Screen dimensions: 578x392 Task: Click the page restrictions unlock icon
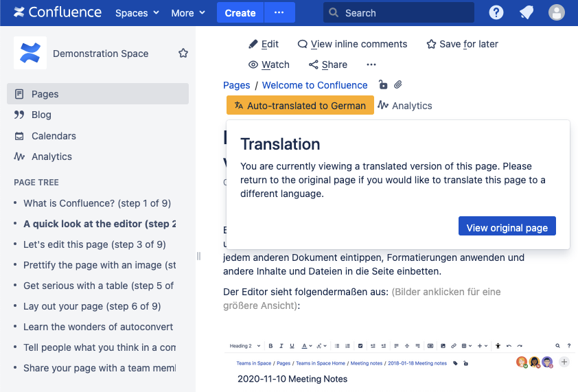click(x=383, y=85)
